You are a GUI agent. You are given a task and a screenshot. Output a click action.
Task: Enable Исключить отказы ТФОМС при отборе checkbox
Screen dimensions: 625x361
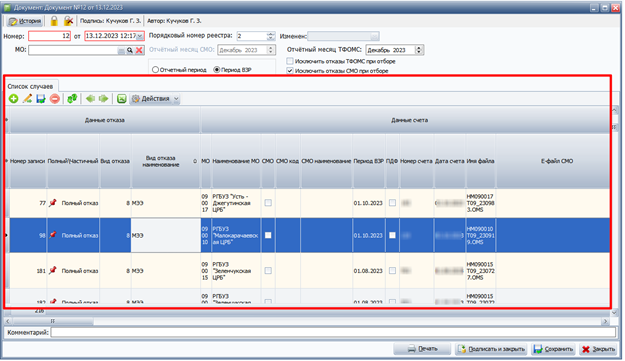[x=290, y=61]
